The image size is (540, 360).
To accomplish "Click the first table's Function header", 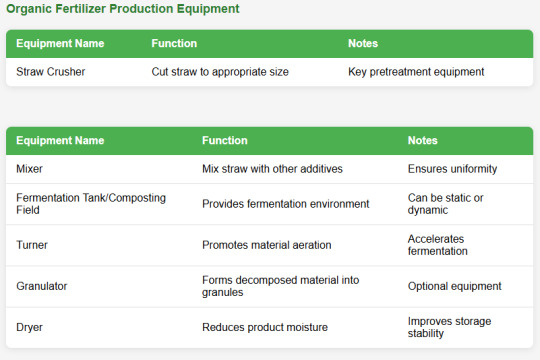I will (x=174, y=43).
